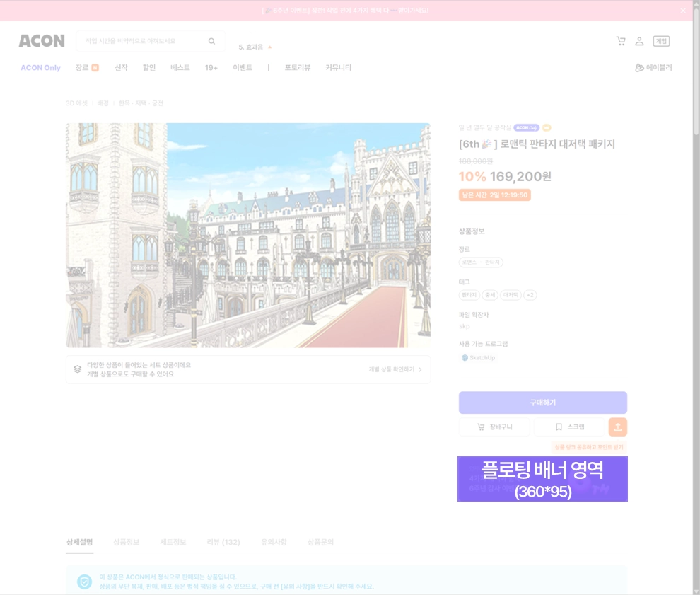The height and width of the screenshot is (595, 700).
Task: Click the 구매하기 purchase button
Action: 543,403
